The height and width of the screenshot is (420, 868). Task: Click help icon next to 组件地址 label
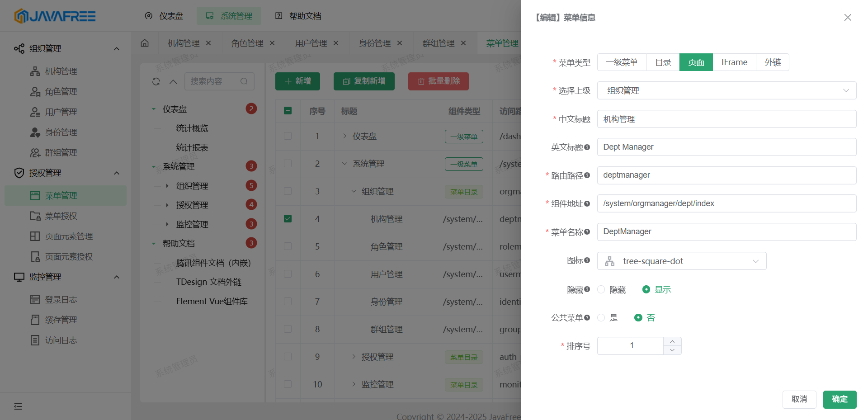587,204
